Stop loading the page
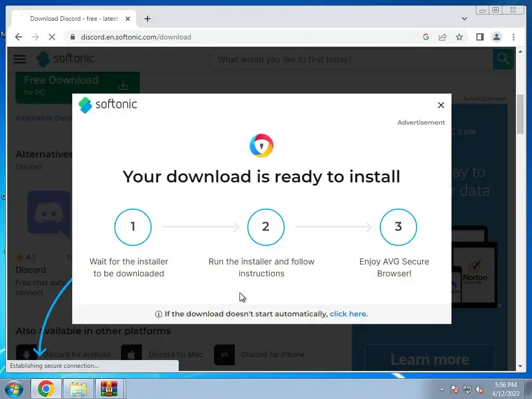The width and height of the screenshot is (532, 399). [52, 37]
